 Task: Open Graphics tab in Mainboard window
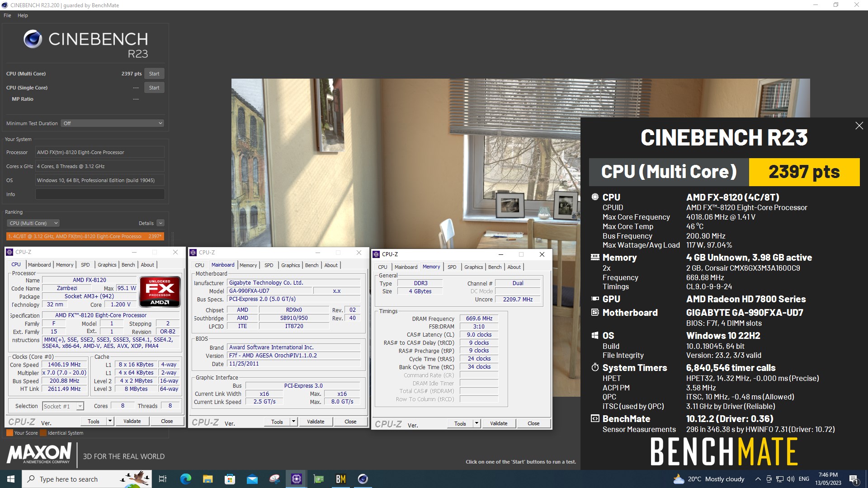[290, 265]
